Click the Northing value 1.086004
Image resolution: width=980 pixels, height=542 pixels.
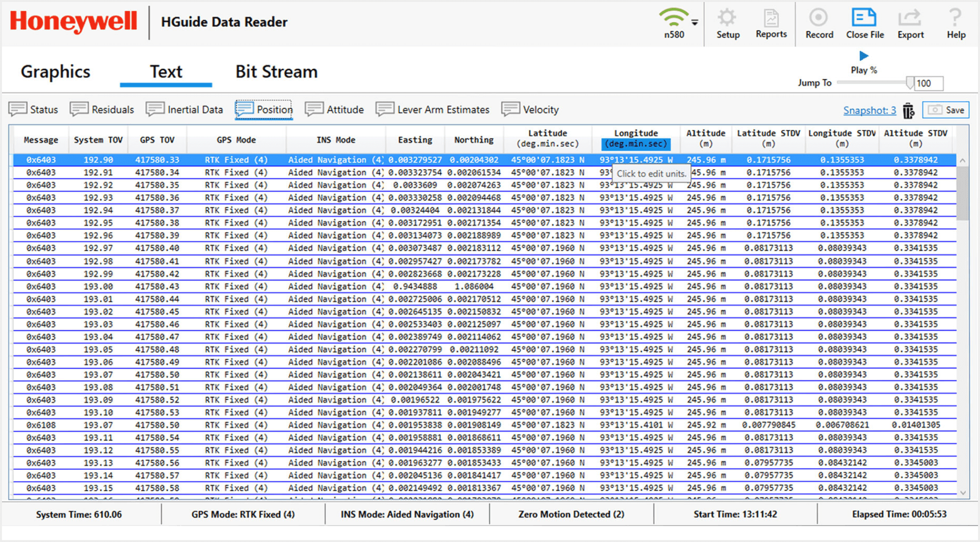pos(474,286)
